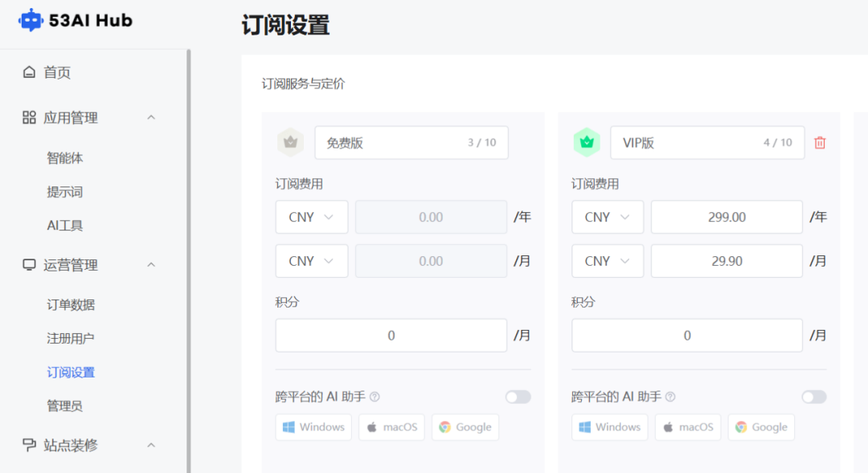Collapse the 运营管理 section
This screenshot has width=868, height=473.
point(151,265)
